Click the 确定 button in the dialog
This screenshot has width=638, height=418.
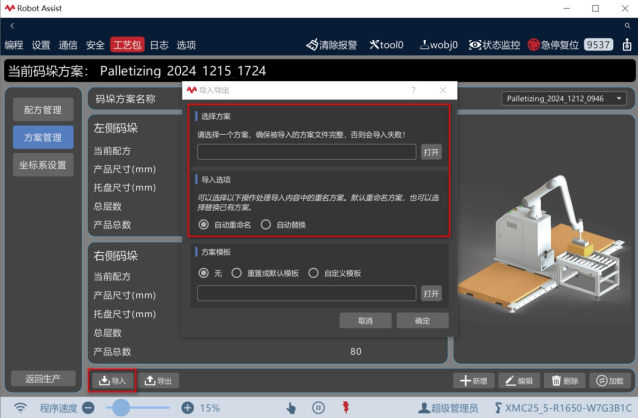tap(422, 321)
